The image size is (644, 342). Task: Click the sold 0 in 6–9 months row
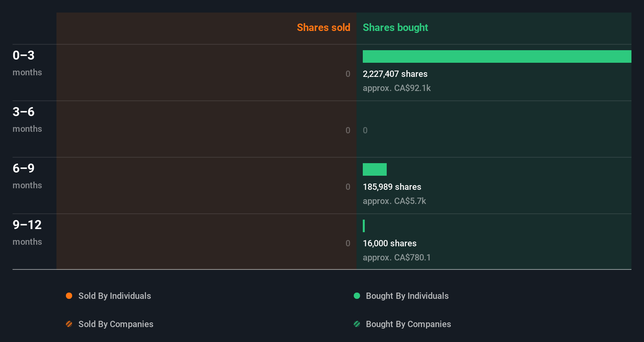pos(348,187)
